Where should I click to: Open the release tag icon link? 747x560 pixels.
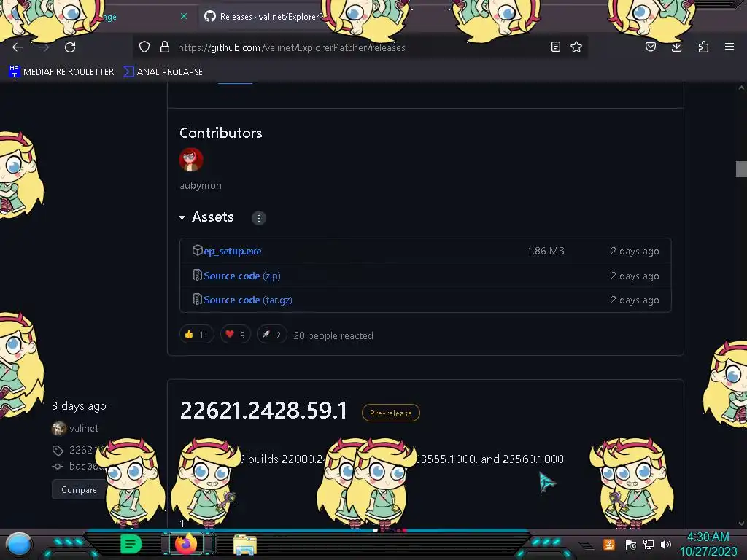tap(58, 450)
